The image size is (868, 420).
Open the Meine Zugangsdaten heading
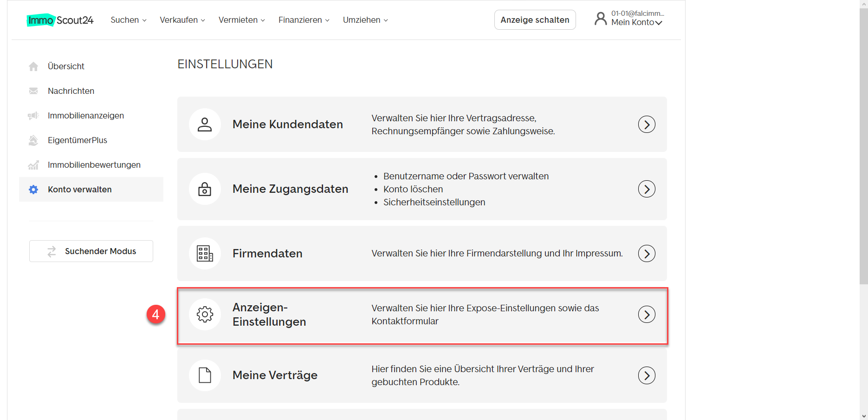tap(290, 189)
